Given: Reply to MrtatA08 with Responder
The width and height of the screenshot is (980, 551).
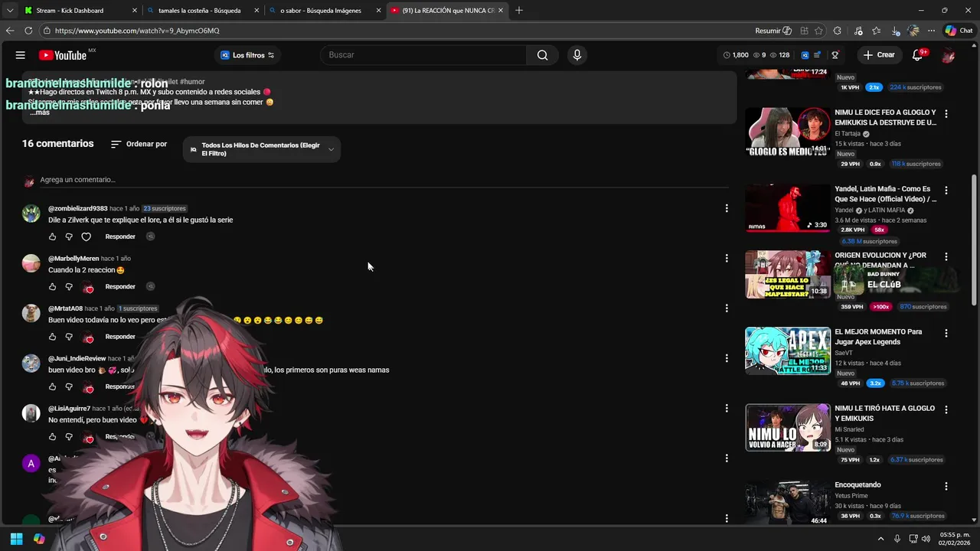Looking at the screenshot, I should coord(120,337).
